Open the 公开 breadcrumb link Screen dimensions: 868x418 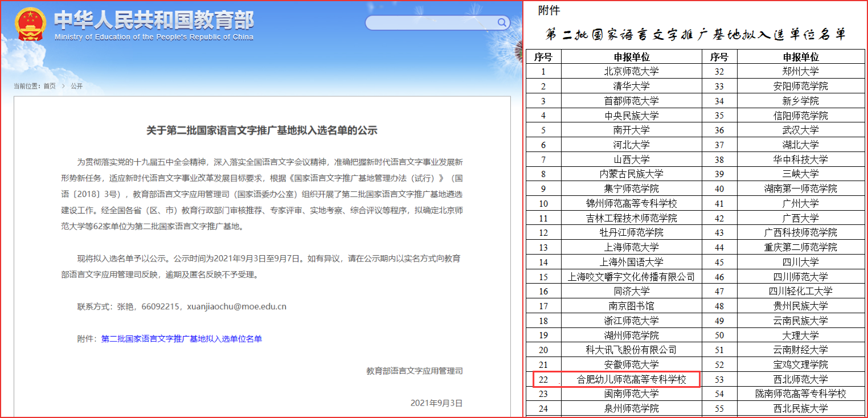click(76, 86)
